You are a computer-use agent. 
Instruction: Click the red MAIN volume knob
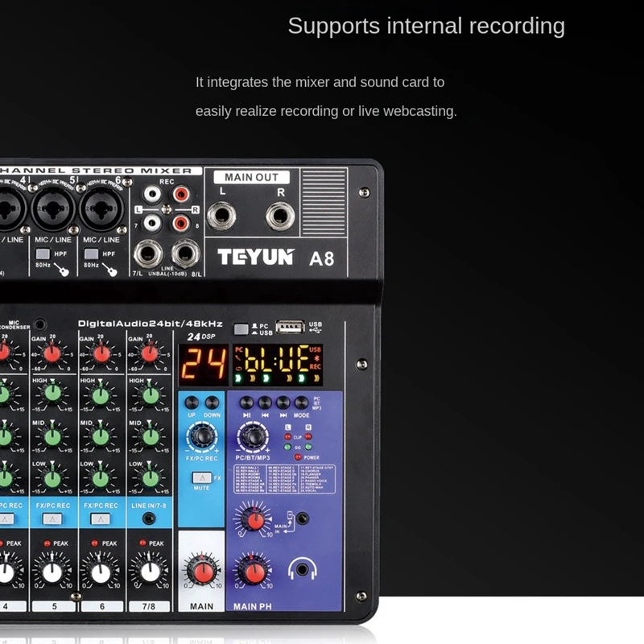click(203, 572)
